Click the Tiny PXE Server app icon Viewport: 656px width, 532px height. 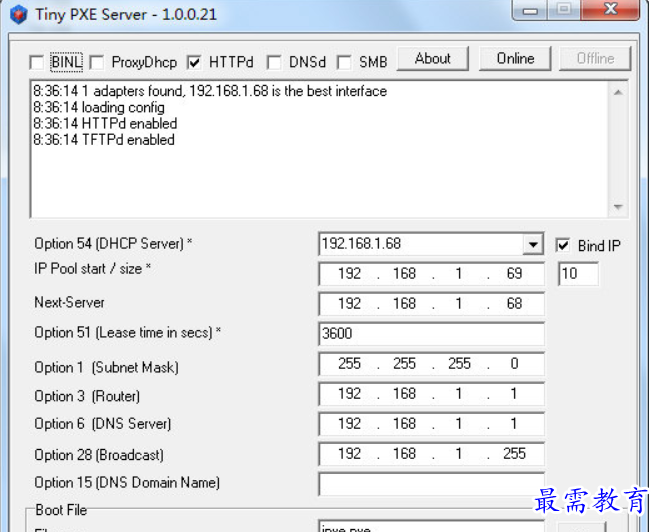[x=18, y=15]
